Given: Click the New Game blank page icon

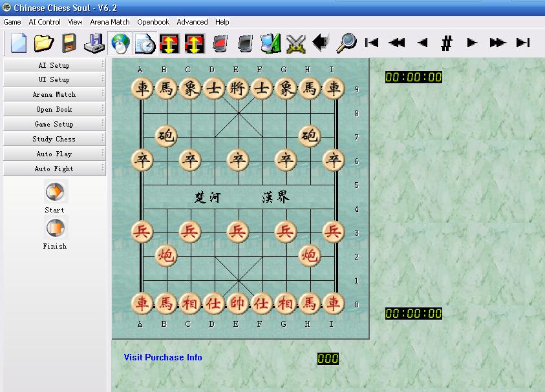Looking at the screenshot, I should pyautogui.click(x=19, y=43).
